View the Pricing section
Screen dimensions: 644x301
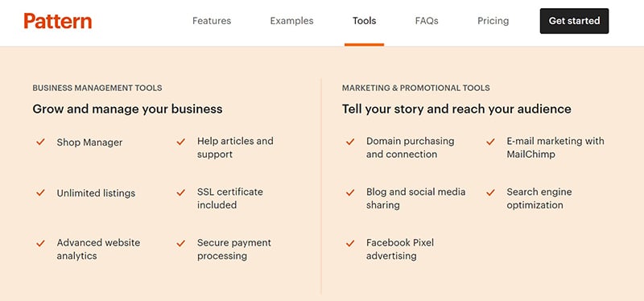click(493, 21)
